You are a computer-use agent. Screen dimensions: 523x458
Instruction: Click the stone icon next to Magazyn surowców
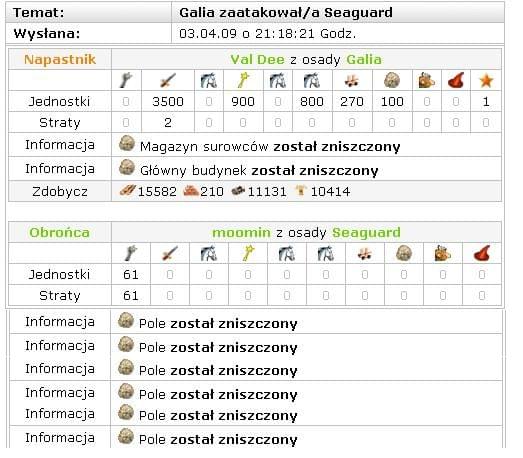(x=126, y=143)
